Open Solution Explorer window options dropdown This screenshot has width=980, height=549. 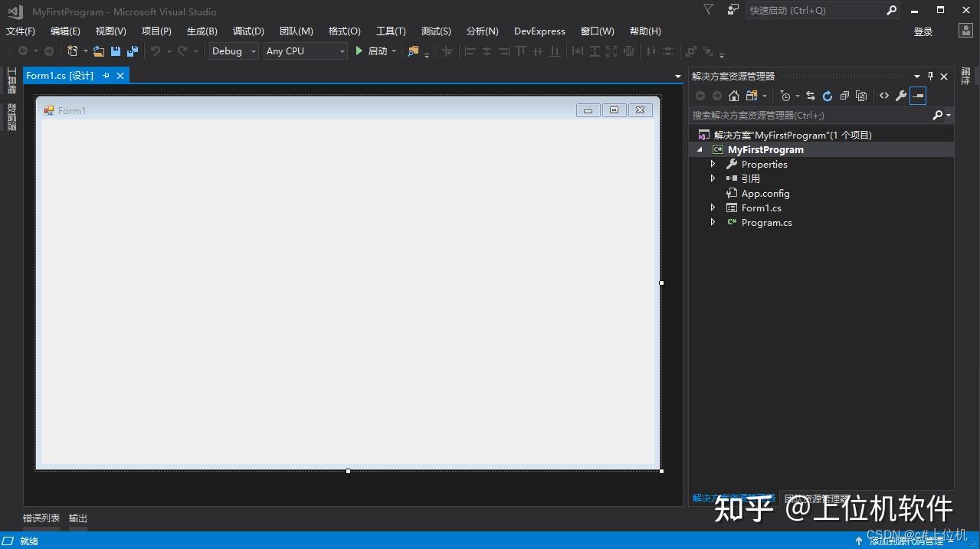pos(917,76)
